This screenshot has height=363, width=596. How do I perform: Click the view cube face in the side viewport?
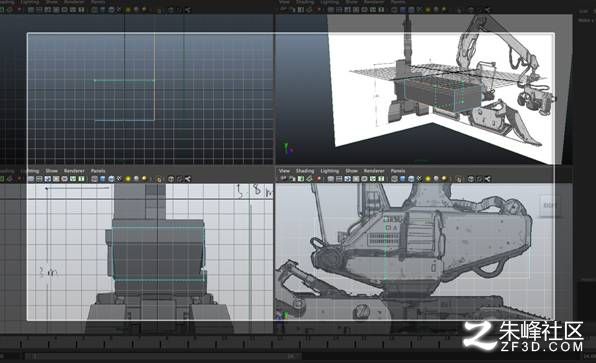point(550,205)
